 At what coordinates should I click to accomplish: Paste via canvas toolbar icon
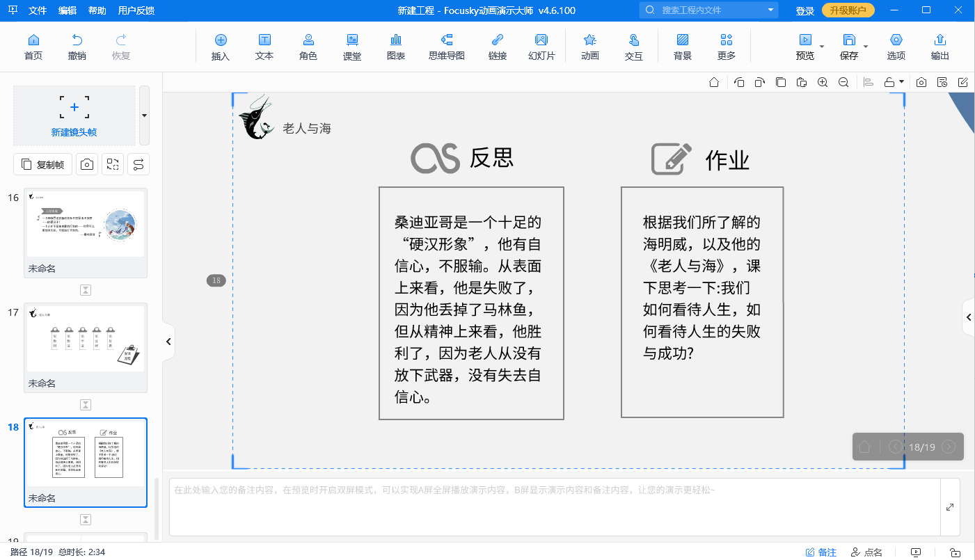pyautogui.click(x=802, y=82)
